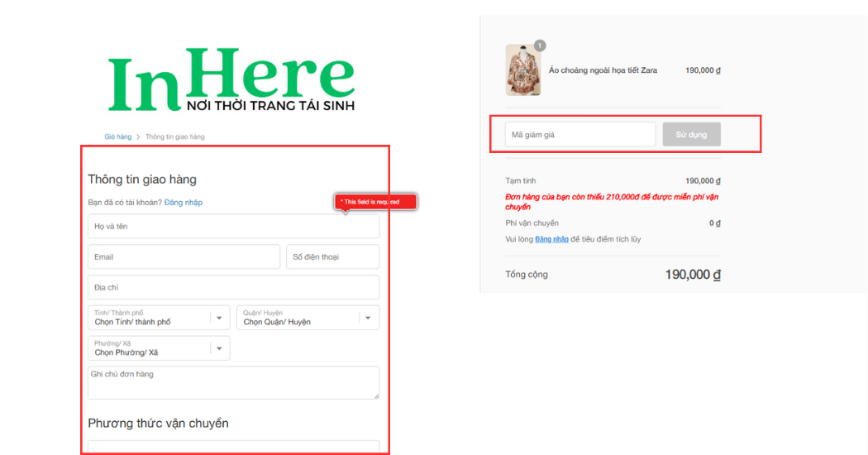Click the Tạm tính label

[x=520, y=180]
